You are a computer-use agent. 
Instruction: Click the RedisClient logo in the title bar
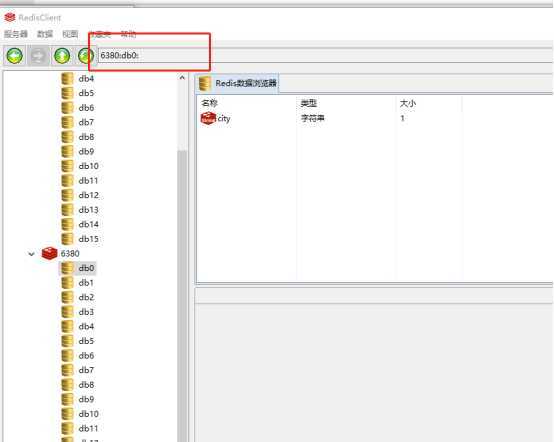10,17
